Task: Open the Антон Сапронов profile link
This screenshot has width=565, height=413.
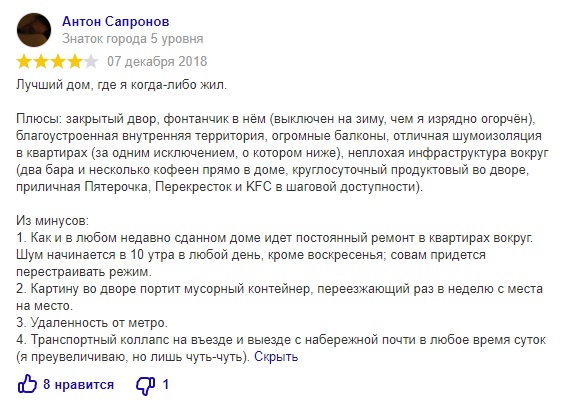Action: pos(116,22)
